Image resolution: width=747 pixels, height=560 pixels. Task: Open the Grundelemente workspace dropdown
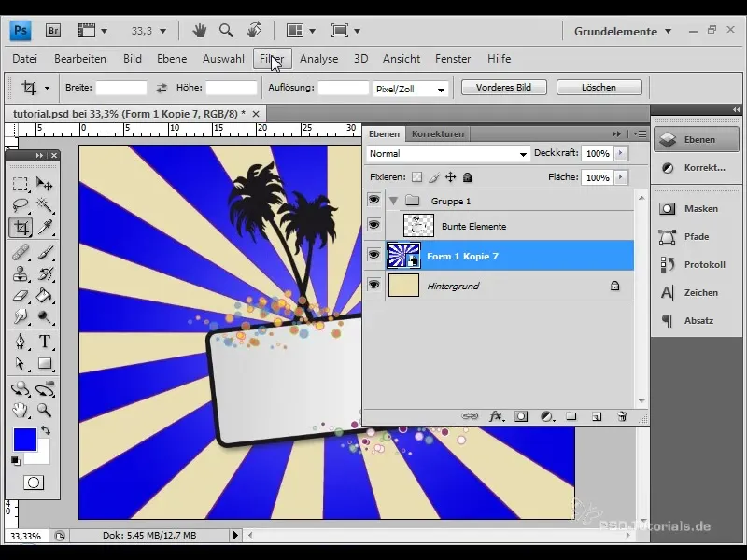tap(623, 32)
